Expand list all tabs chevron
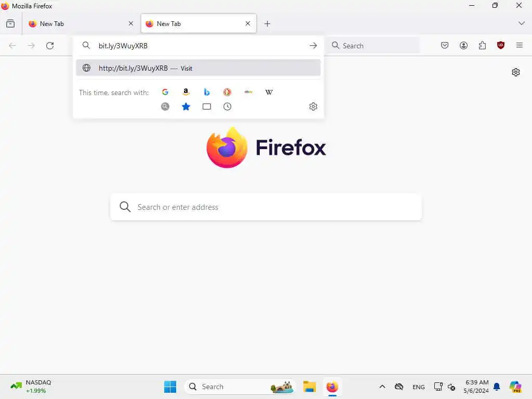Screen dimensions: 532x399 pyautogui.click(x=522, y=23)
